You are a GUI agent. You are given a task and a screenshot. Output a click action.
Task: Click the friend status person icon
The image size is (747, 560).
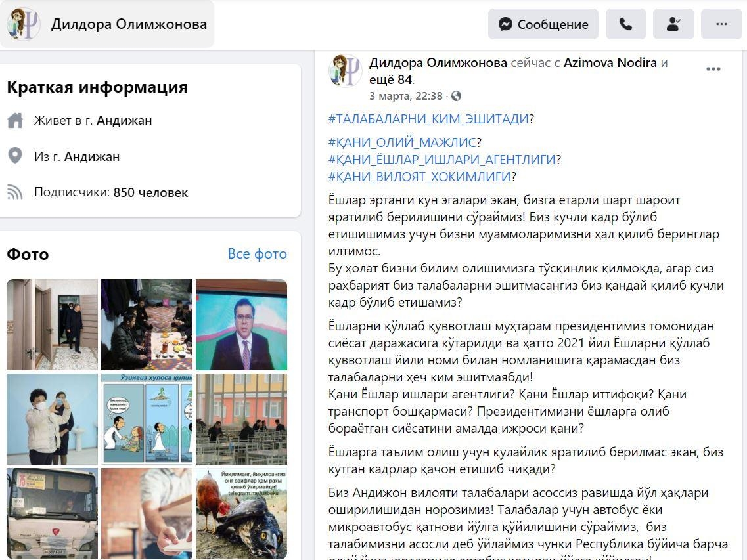coord(673,24)
